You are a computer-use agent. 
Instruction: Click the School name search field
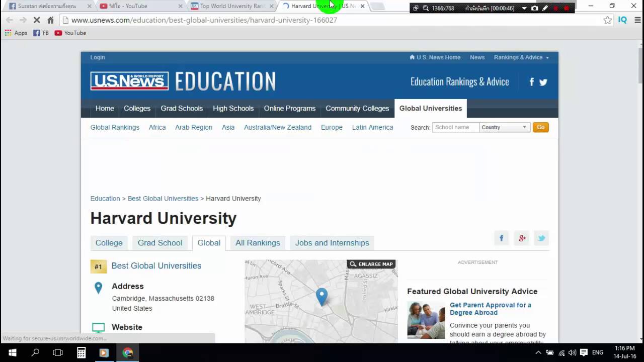pos(455,127)
